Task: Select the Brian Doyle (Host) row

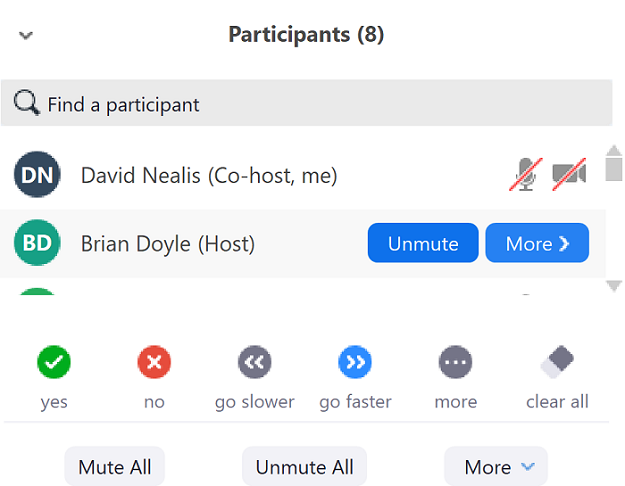Action: coord(303,243)
